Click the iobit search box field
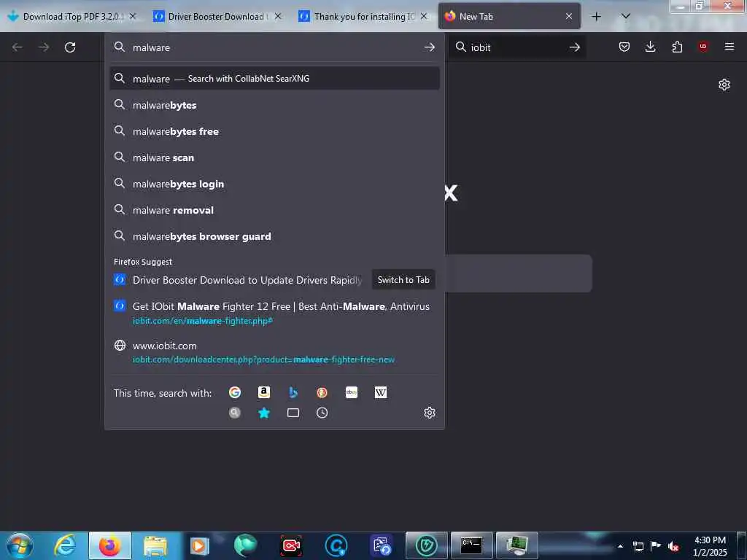 pos(517,47)
